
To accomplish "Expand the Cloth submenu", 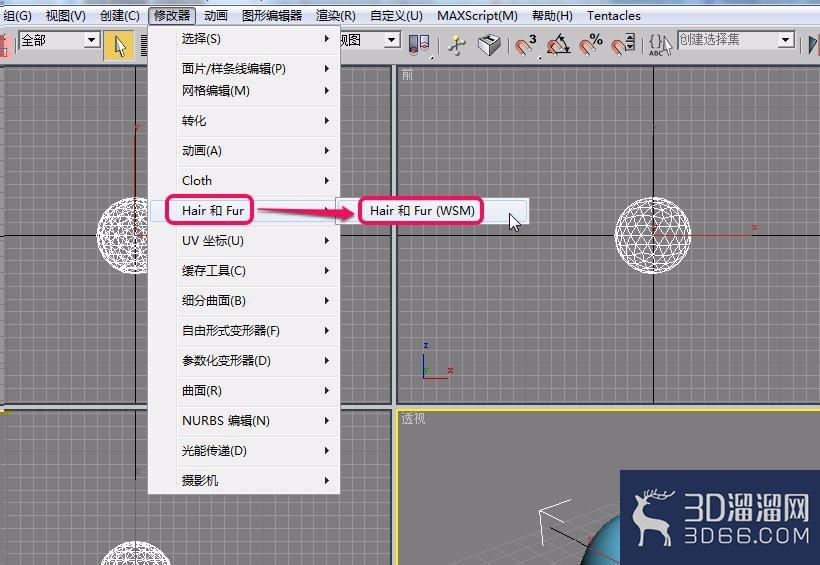I will pyautogui.click(x=244, y=180).
